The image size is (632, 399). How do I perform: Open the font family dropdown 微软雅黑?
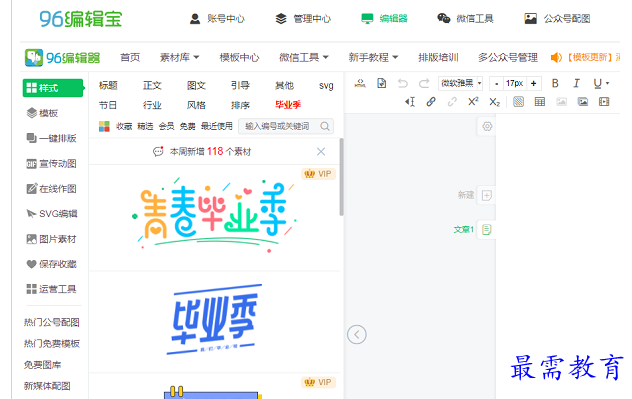(x=460, y=83)
